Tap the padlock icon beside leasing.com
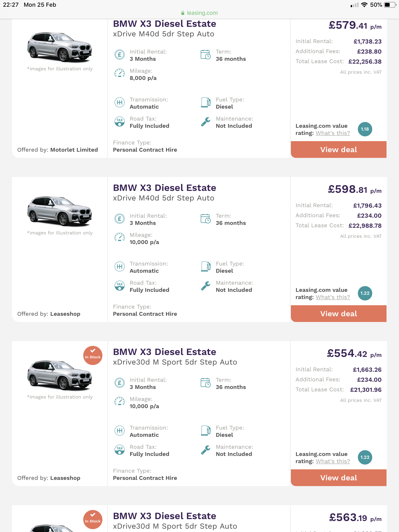The image size is (399, 532). [183, 13]
